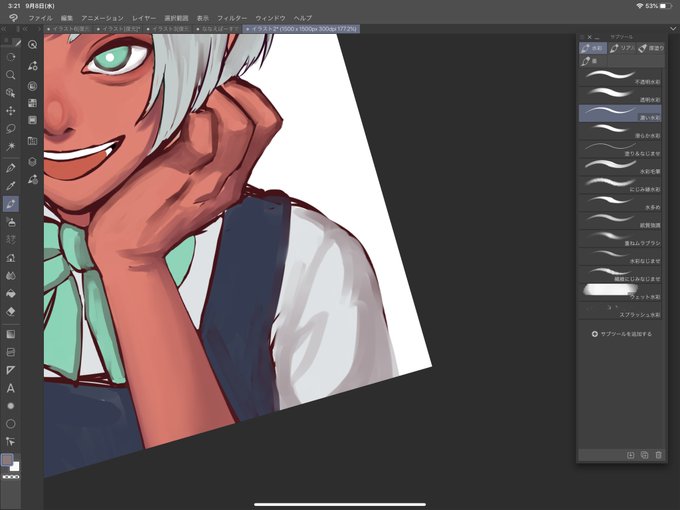Choose the 水彩毛筆 brush

[x=620, y=167]
